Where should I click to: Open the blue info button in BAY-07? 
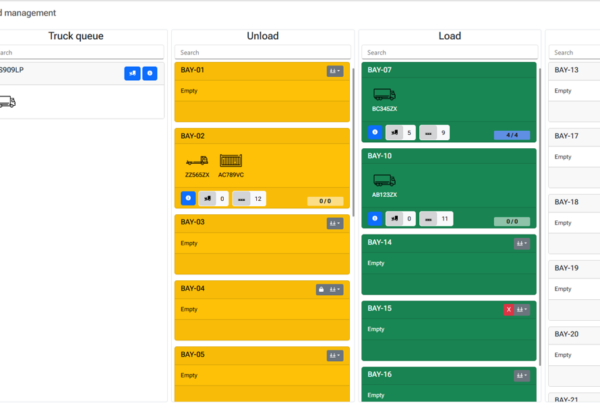click(375, 132)
